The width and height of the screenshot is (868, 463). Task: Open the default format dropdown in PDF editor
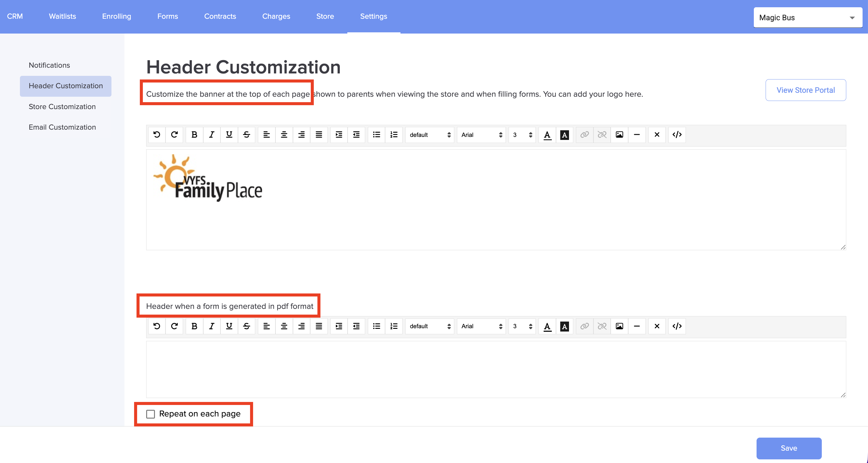point(429,326)
